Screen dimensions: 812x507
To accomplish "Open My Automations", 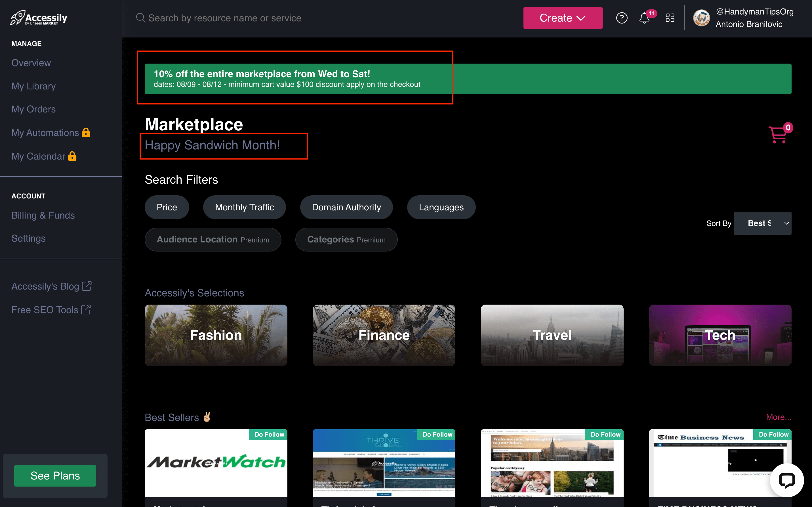I will pos(45,133).
